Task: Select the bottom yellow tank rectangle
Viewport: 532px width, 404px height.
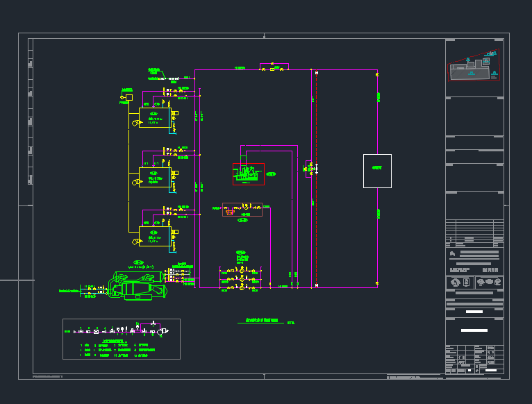Action: coord(155,236)
